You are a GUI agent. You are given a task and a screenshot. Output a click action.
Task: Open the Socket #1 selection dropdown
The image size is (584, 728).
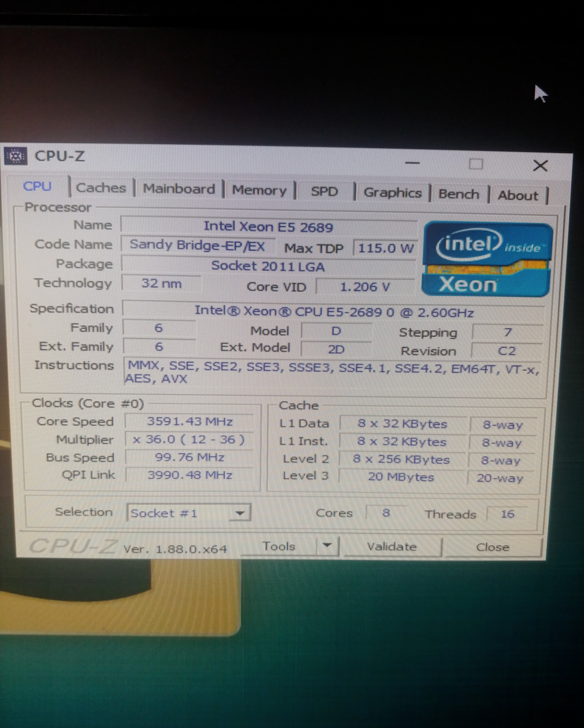click(240, 513)
